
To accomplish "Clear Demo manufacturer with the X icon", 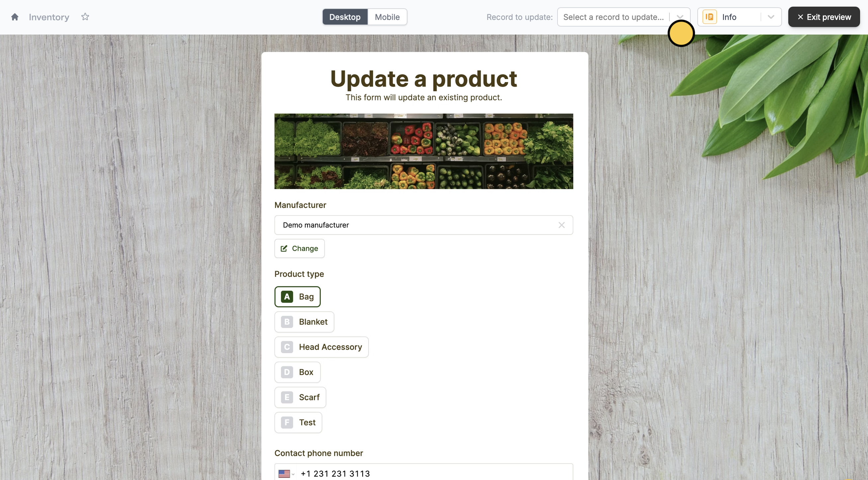I will pyautogui.click(x=562, y=225).
